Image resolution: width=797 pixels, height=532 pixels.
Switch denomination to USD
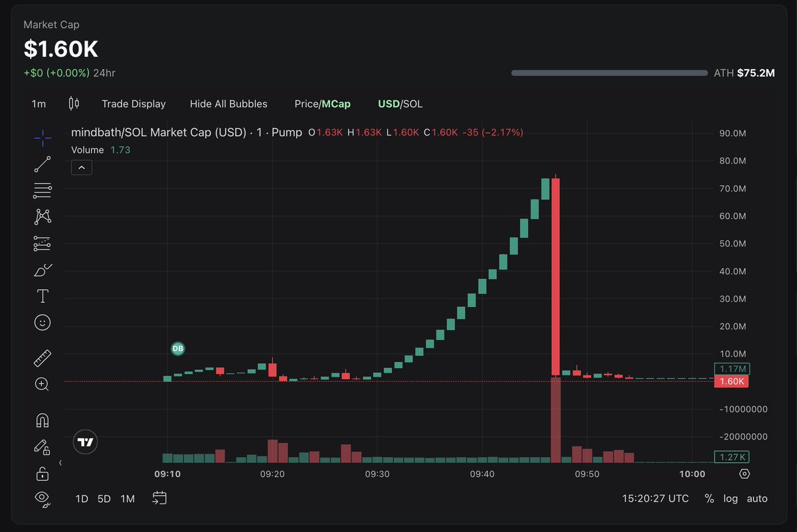tap(388, 104)
